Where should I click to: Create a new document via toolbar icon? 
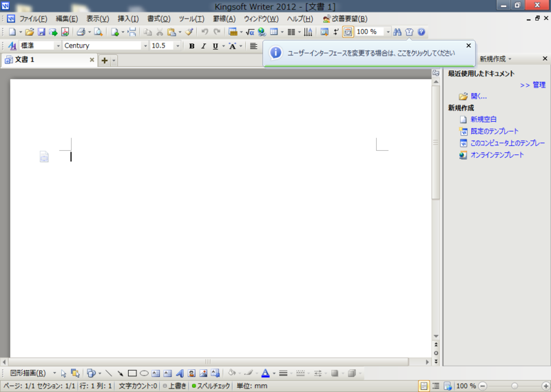[x=12, y=32]
